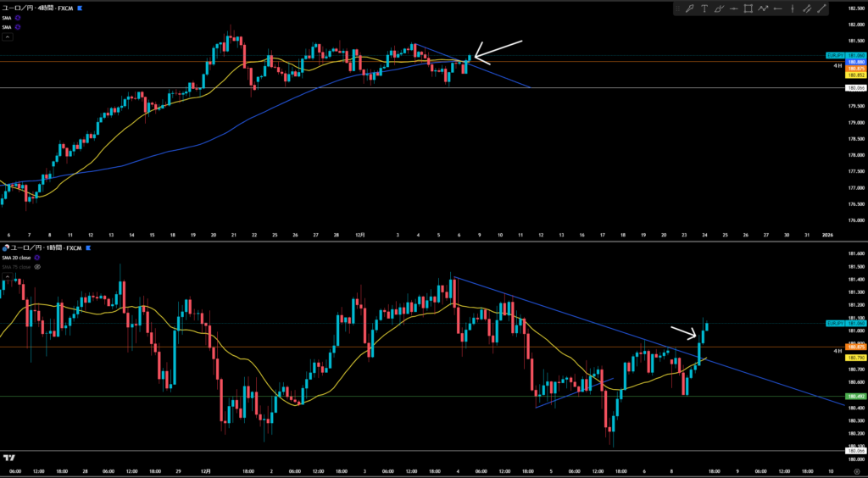The width and height of the screenshot is (868, 478).
Task: Select the parallel channel tool
Action: 807,9
